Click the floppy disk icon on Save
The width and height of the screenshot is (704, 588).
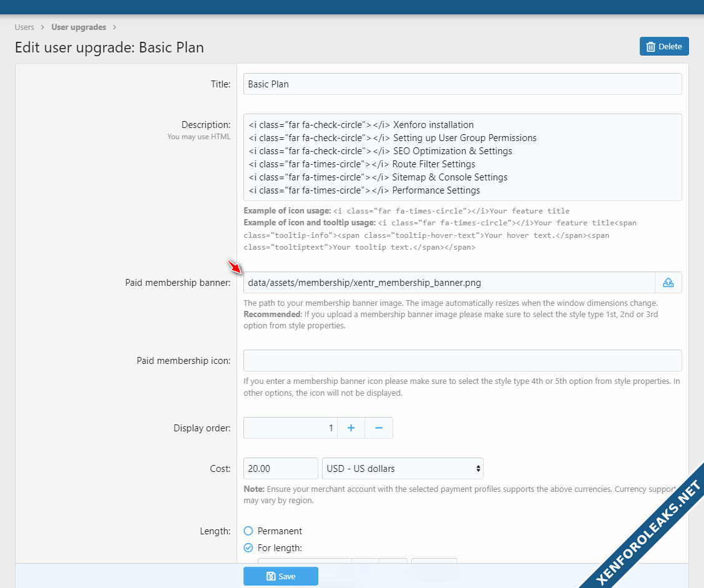click(x=270, y=576)
